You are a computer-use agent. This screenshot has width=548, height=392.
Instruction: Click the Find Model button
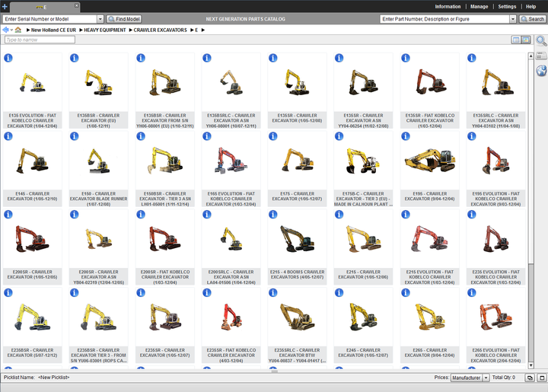pos(124,19)
